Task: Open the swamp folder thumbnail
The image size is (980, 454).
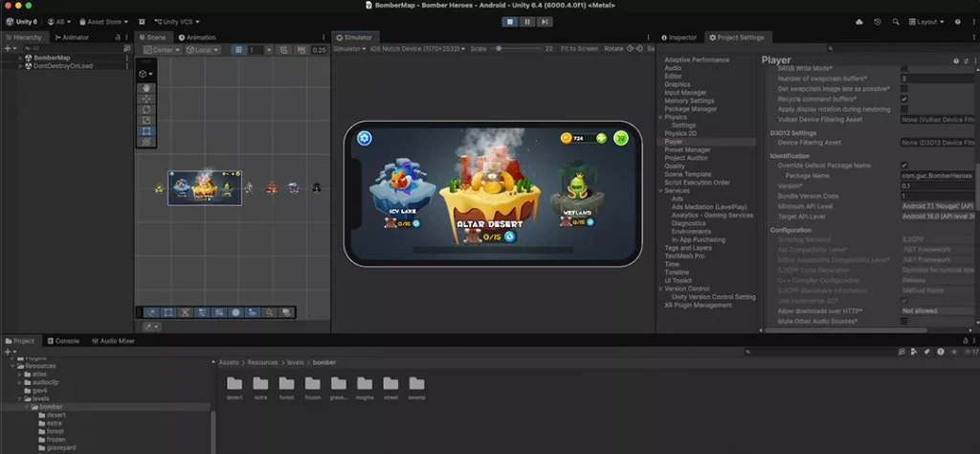Action: tap(417, 383)
